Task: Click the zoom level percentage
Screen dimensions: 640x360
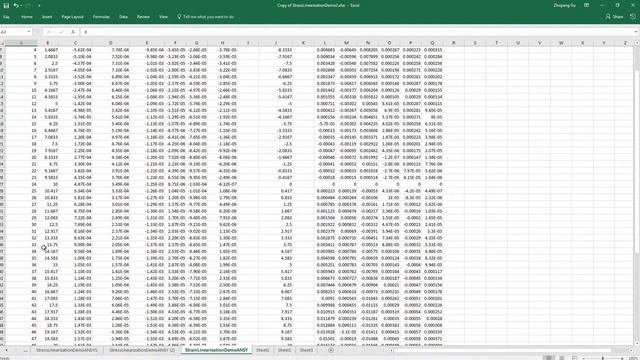Action: [632, 358]
